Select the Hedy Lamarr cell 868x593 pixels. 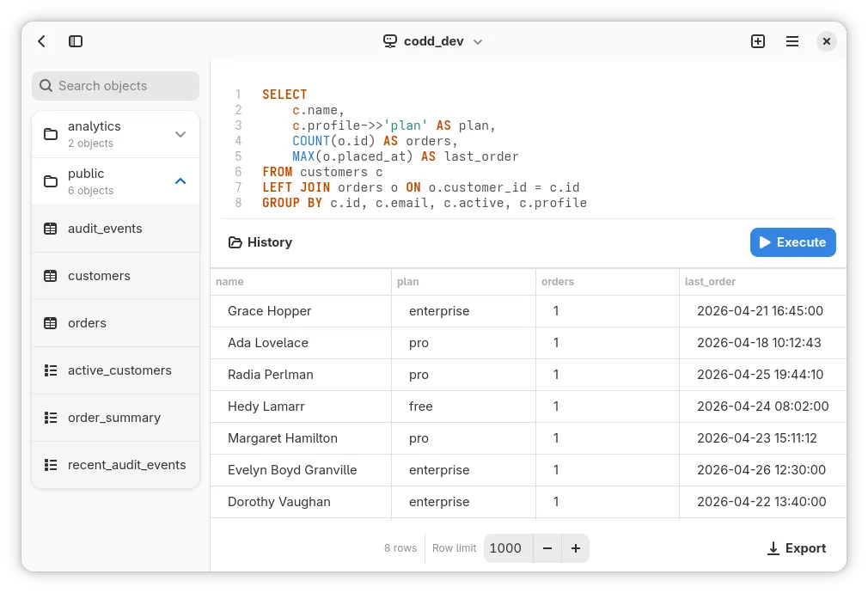point(301,407)
